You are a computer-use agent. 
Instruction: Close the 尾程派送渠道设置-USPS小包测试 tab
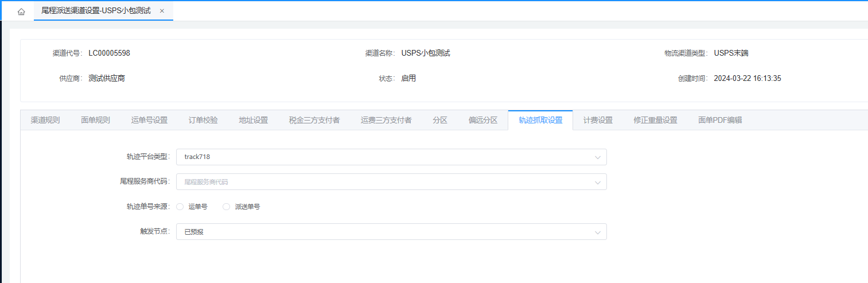(x=162, y=11)
